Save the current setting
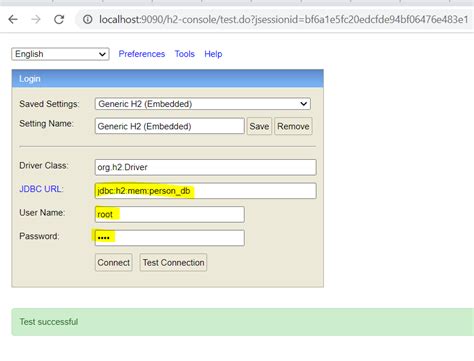Viewport: 474px width, 361px height. click(259, 126)
